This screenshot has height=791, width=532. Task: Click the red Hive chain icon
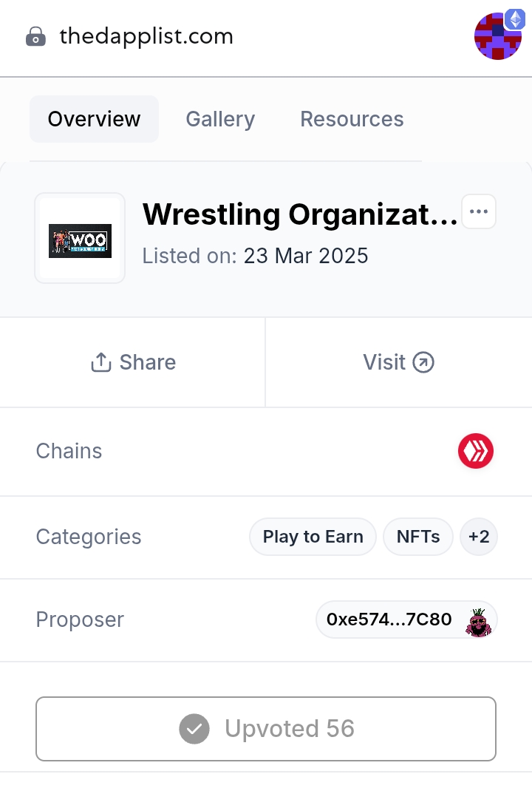coord(476,451)
